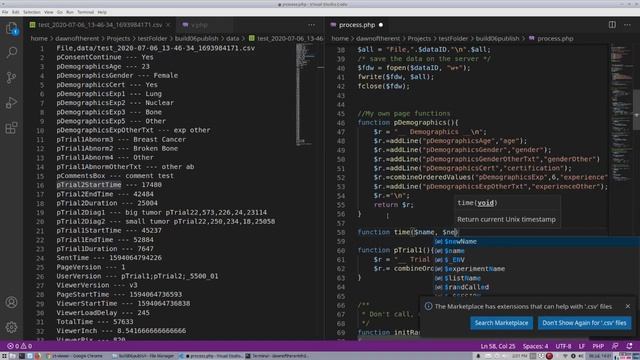The height and width of the screenshot is (360, 640).
Task: Click the unsaved dot on process.php tab
Action: click(x=381, y=25)
